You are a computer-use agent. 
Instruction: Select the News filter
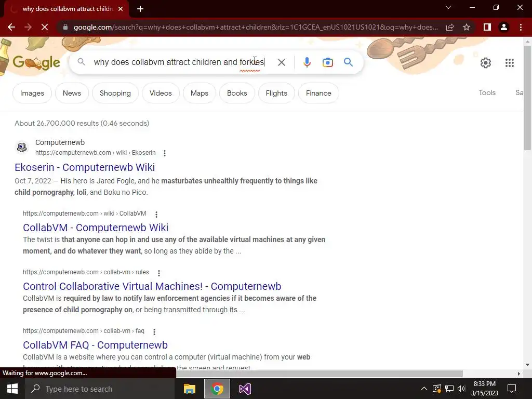72,93
